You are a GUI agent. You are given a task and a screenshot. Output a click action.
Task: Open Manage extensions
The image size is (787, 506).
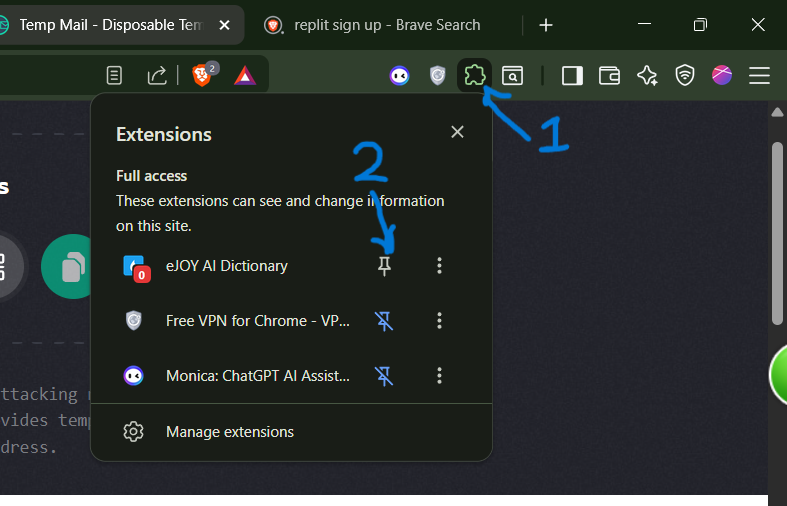(x=292, y=432)
